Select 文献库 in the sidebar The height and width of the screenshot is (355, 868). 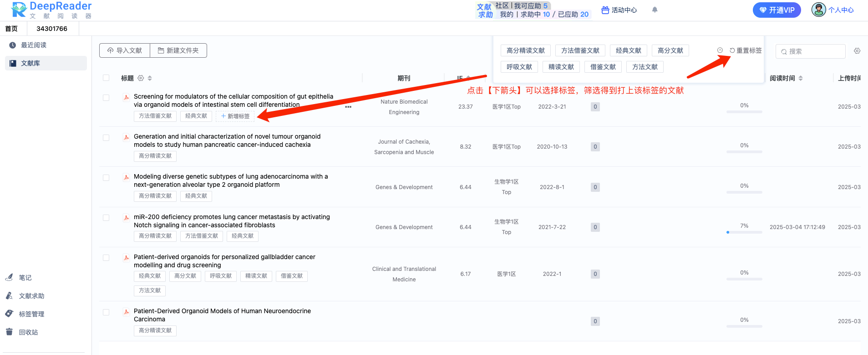click(x=46, y=63)
